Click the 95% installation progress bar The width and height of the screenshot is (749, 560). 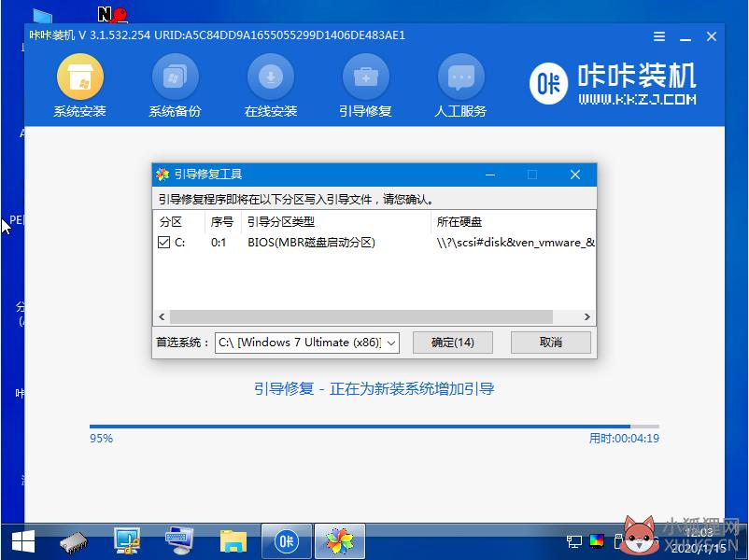click(374, 427)
